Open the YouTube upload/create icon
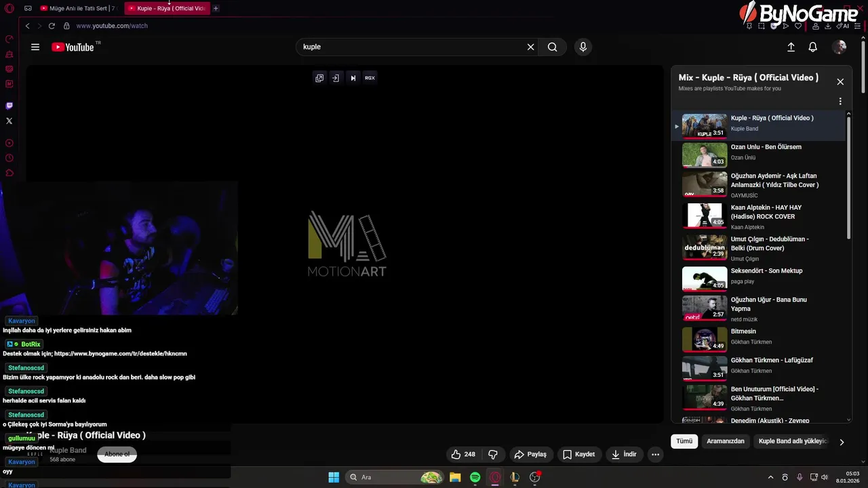The width and height of the screenshot is (868, 488). pyautogui.click(x=791, y=47)
